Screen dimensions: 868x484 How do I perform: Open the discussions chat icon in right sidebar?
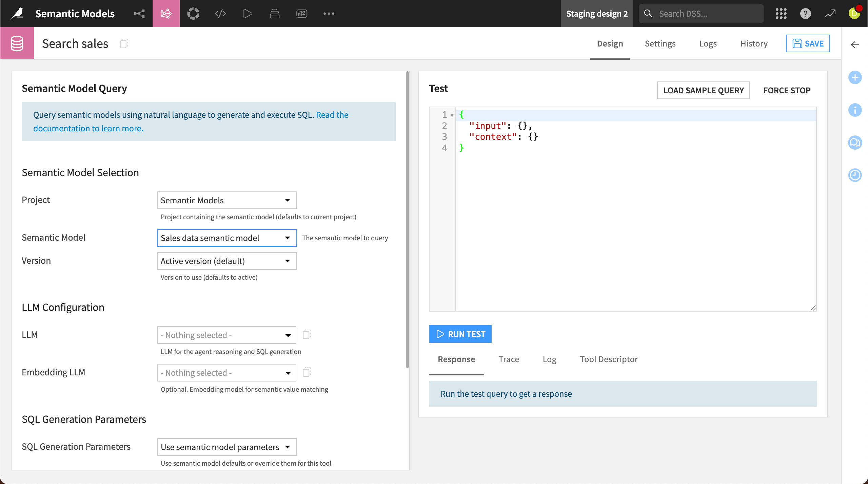click(x=855, y=143)
